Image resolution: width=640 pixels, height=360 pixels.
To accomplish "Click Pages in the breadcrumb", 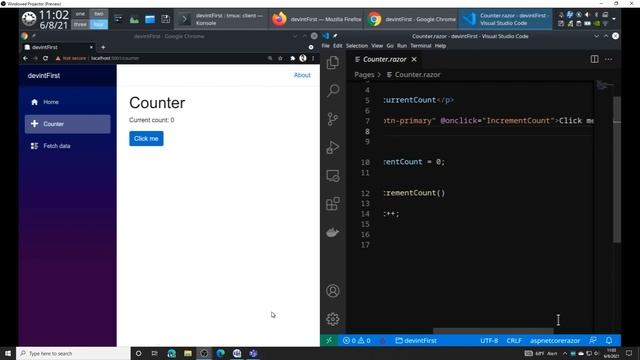I will click(x=364, y=75).
